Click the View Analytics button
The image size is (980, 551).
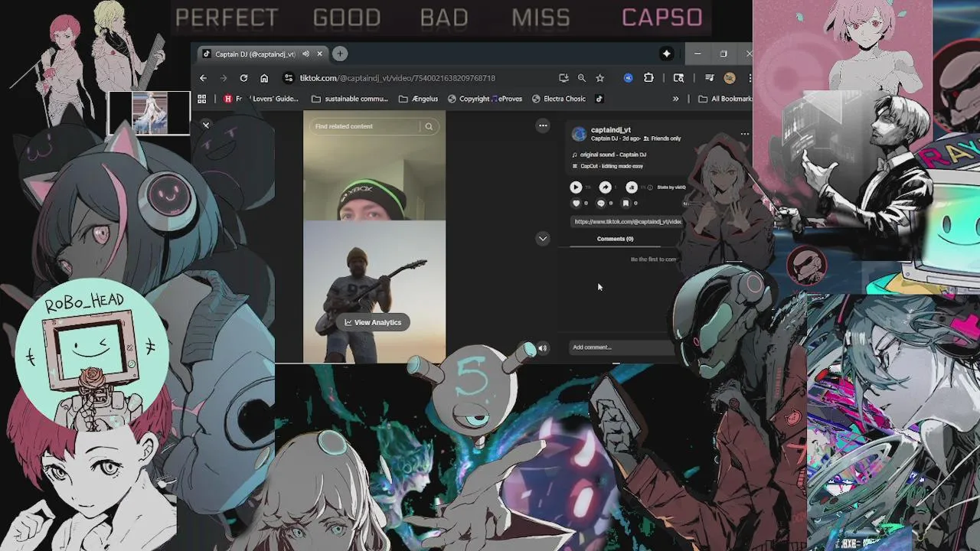coord(373,322)
